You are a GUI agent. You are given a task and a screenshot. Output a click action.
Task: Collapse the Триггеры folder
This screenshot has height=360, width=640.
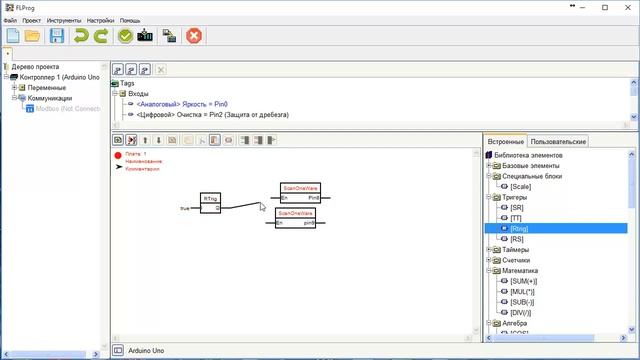click(489, 197)
